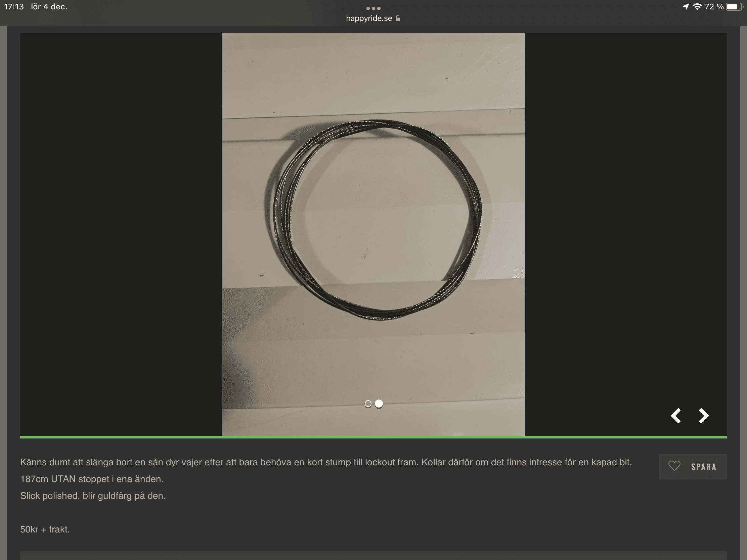
Task: Tap the Wi-Fi icon in status bar
Action: 697,7
